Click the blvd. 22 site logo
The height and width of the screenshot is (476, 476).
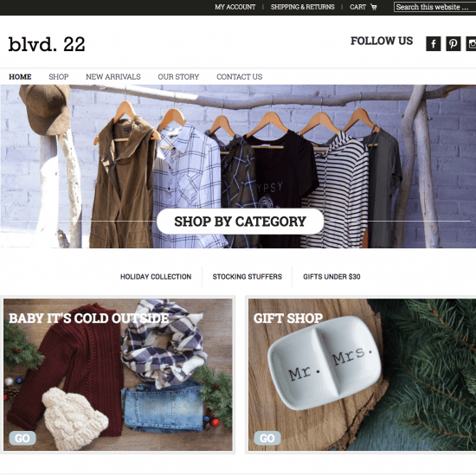pyautogui.click(x=47, y=44)
